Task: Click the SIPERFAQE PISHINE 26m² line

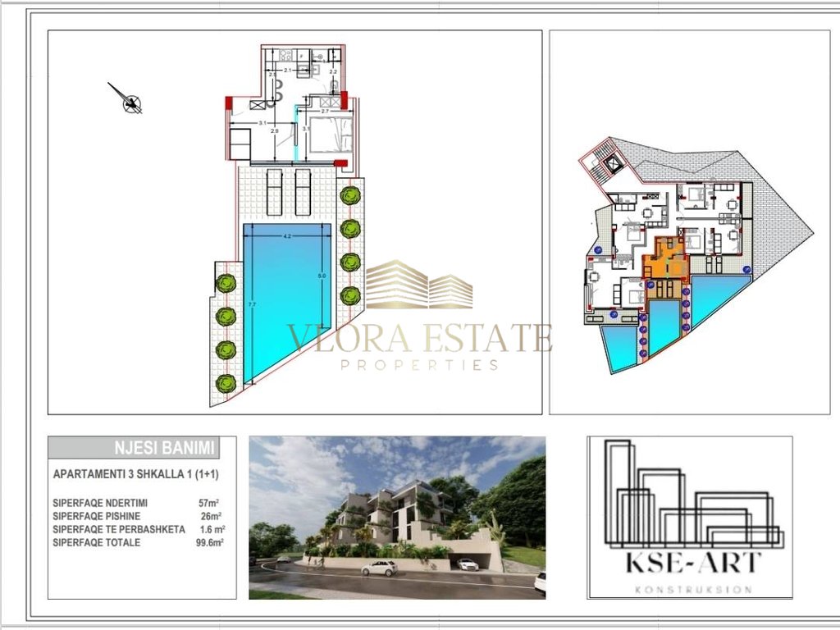Action: click(x=139, y=515)
